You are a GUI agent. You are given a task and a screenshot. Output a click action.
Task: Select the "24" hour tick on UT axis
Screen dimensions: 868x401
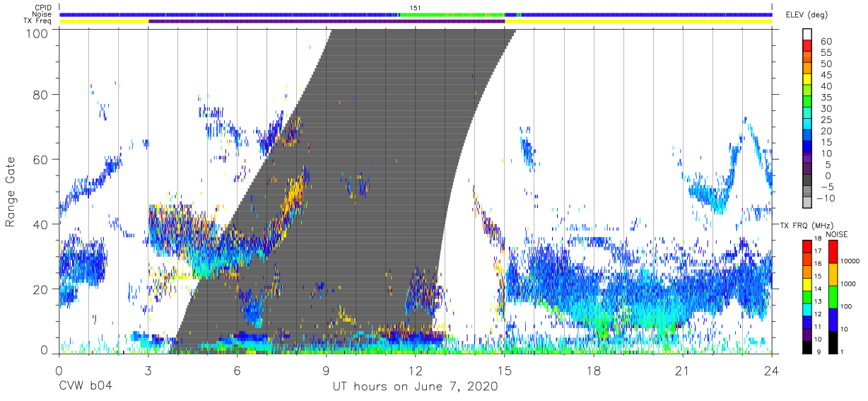click(772, 370)
